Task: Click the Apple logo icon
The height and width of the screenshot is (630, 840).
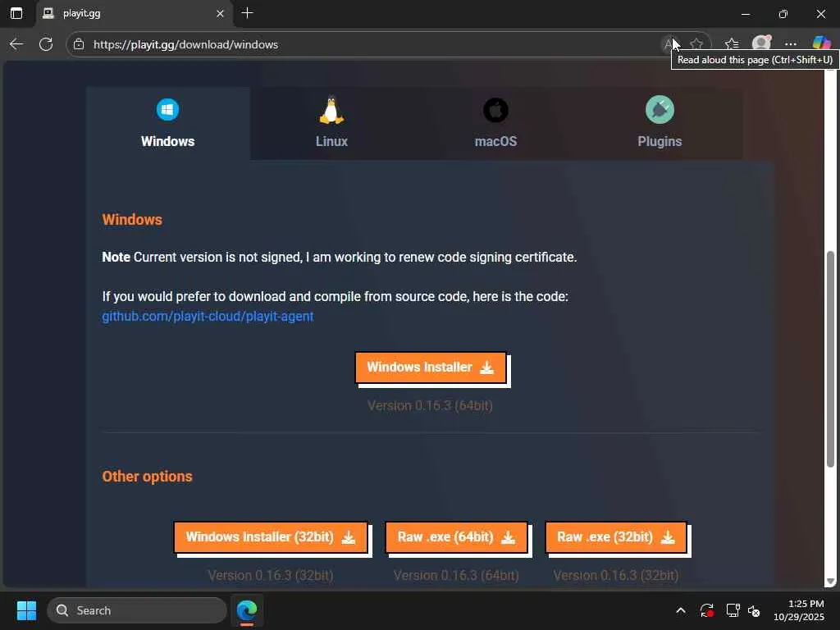Action: pos(495,111)
